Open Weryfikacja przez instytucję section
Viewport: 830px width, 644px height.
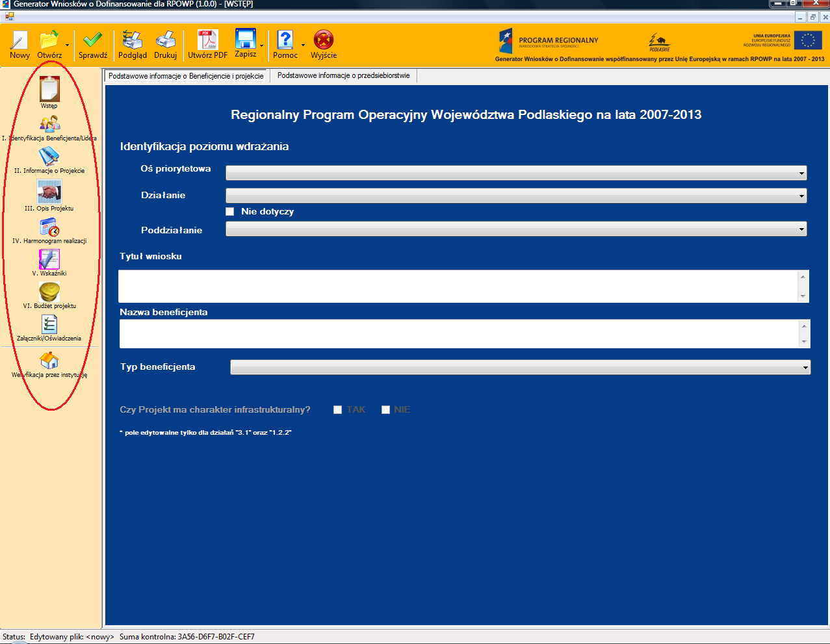(x=49, y=365)
